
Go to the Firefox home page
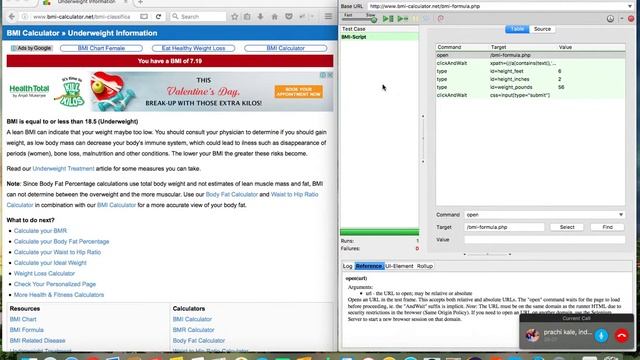[275, 17]
